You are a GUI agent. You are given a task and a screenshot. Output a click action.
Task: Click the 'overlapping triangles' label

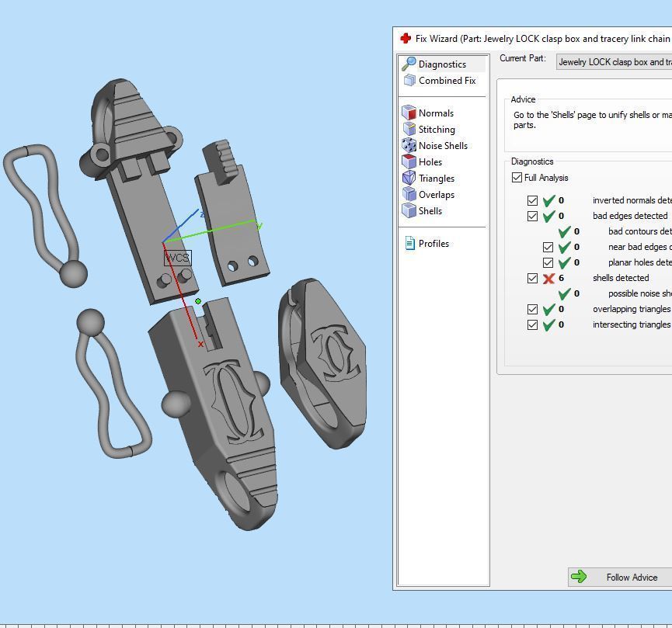click(x=632, y=309)
